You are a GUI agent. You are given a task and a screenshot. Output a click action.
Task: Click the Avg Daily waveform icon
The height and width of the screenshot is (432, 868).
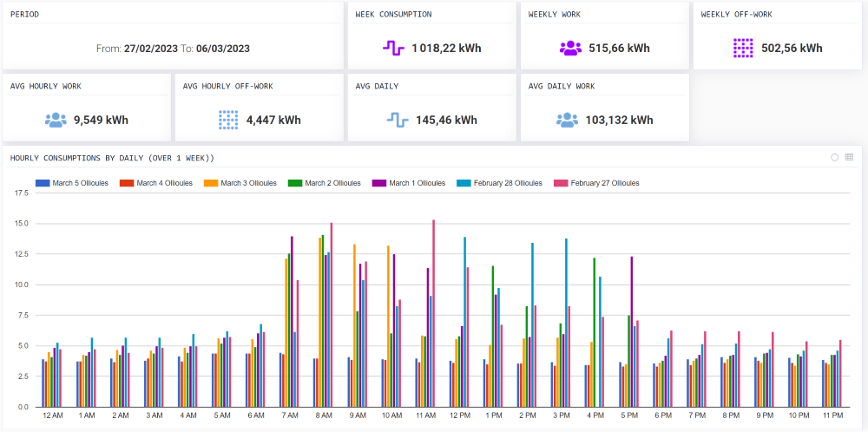tap(398, 120)
